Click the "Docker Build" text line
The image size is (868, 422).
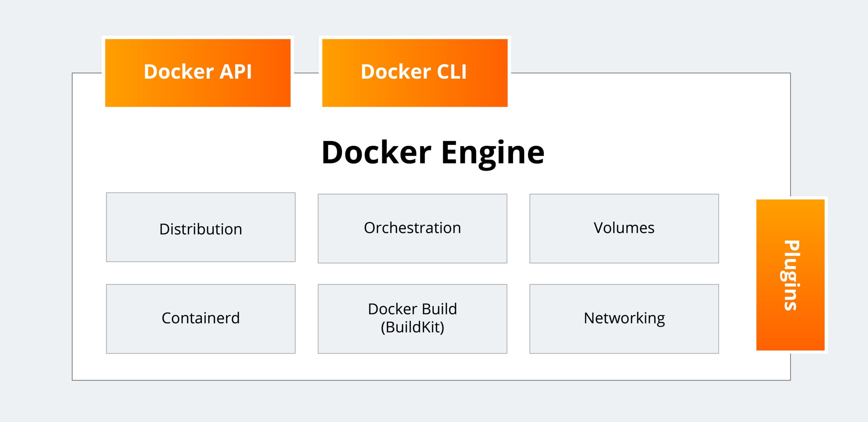(x=412, y=309)
